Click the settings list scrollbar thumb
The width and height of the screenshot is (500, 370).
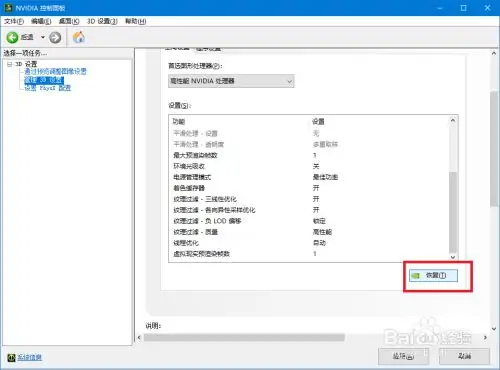[453, 212]
